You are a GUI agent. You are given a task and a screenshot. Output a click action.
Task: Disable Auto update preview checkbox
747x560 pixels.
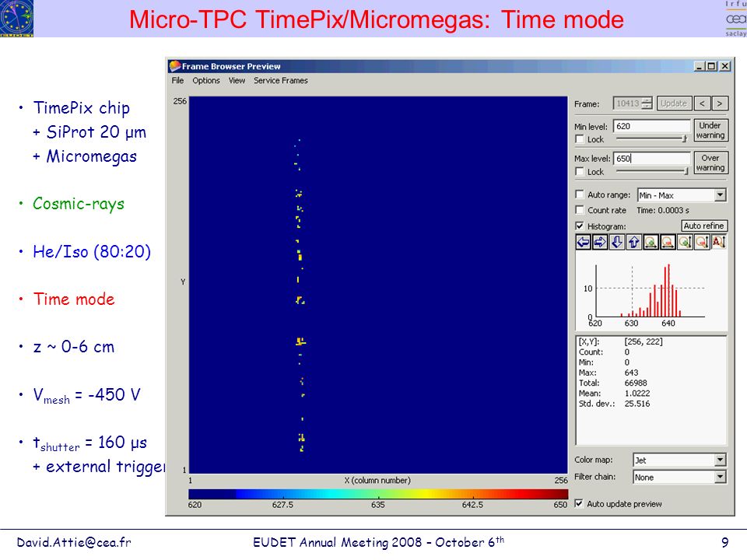click(x=579, y=503)
